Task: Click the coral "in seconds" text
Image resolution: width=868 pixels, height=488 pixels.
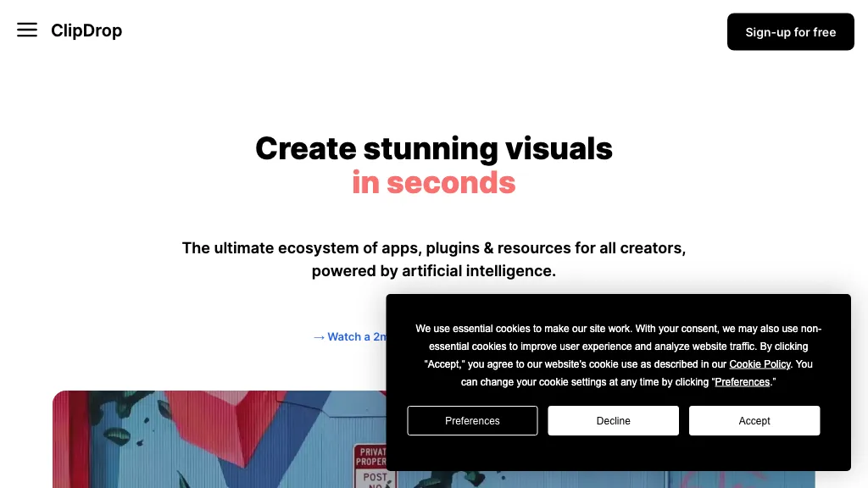Action: click(434, 182)
